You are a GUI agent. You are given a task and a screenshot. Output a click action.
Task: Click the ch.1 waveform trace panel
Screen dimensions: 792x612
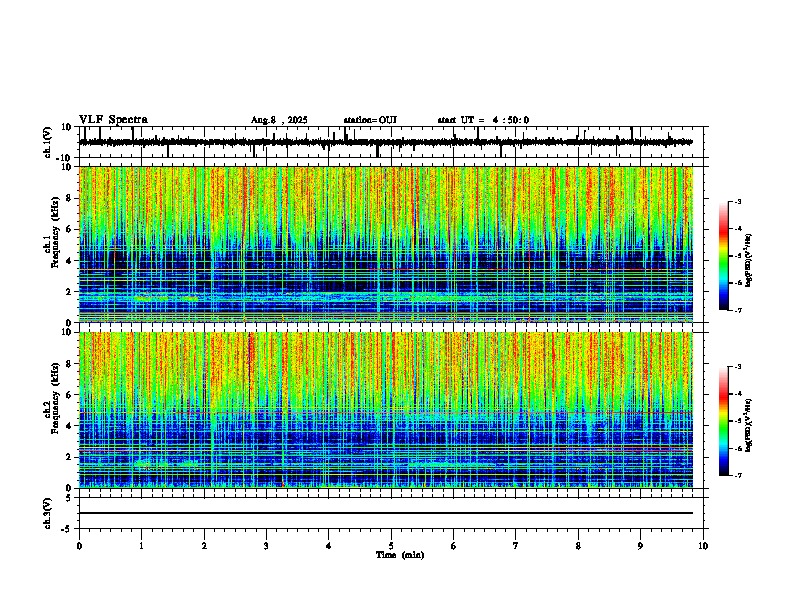(393, 142)
